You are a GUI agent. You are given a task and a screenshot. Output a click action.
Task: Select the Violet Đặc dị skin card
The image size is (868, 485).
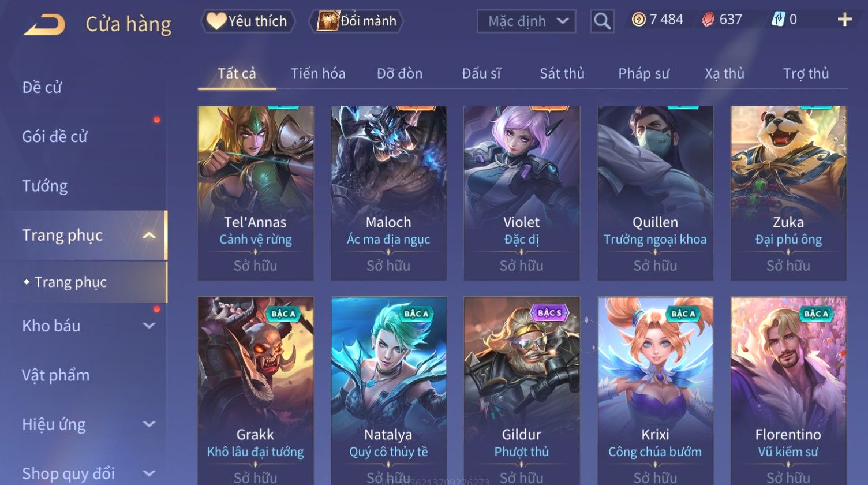(522, 193)
